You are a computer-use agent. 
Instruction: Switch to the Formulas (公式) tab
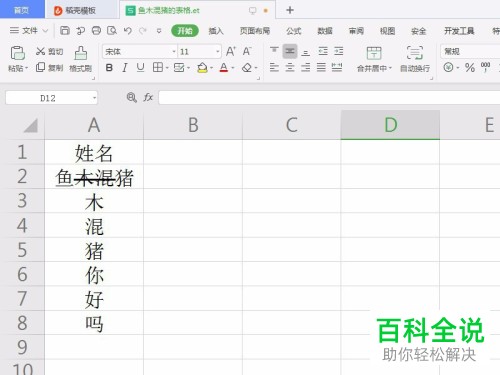click(x=294, y=31)
